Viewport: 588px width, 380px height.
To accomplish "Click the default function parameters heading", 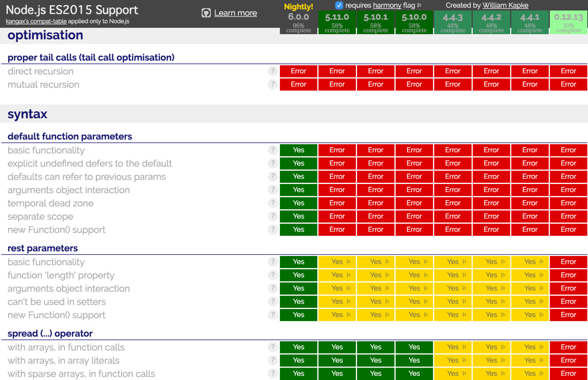I will coord(70,136).
